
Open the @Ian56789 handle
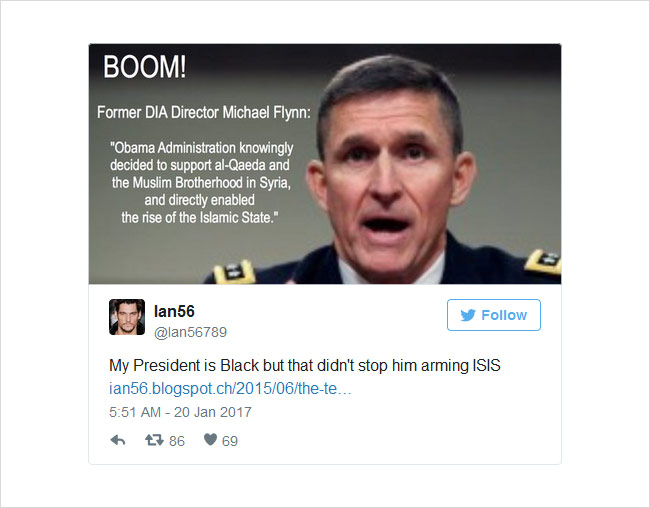[190, 332]
